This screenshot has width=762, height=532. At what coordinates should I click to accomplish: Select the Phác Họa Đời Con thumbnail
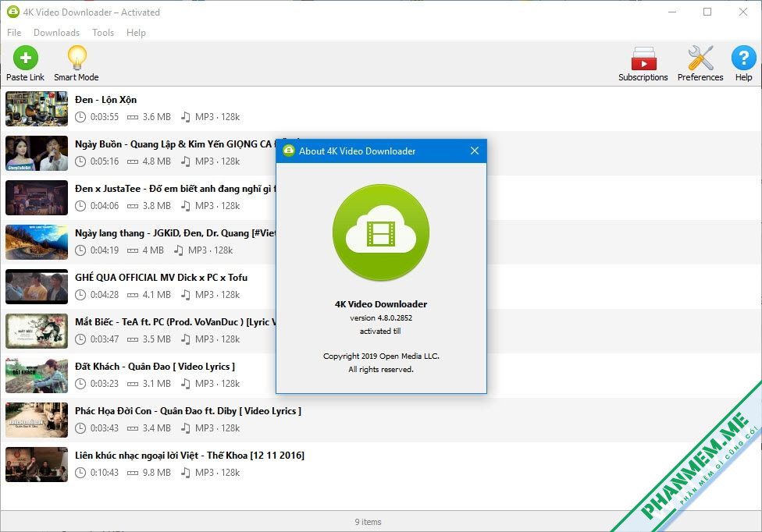37,420
